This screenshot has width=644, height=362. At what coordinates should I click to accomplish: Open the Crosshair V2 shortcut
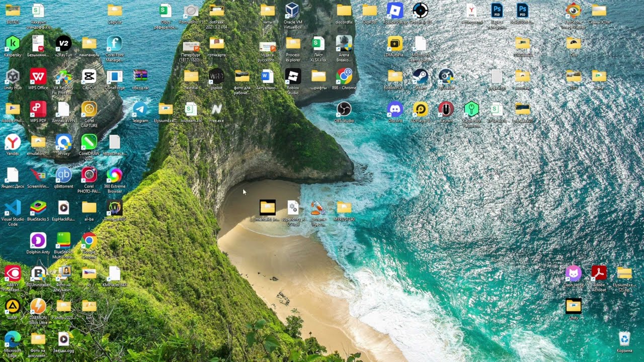click(x=421, y=14)
